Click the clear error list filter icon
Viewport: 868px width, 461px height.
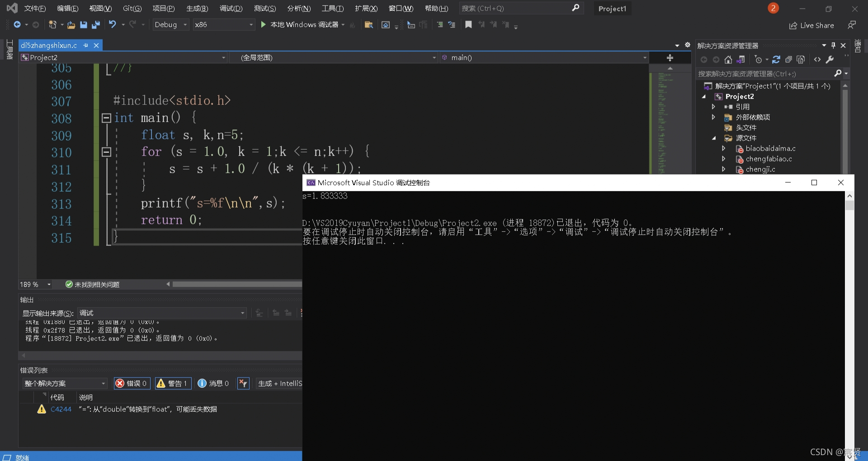[x=243, y=383]
